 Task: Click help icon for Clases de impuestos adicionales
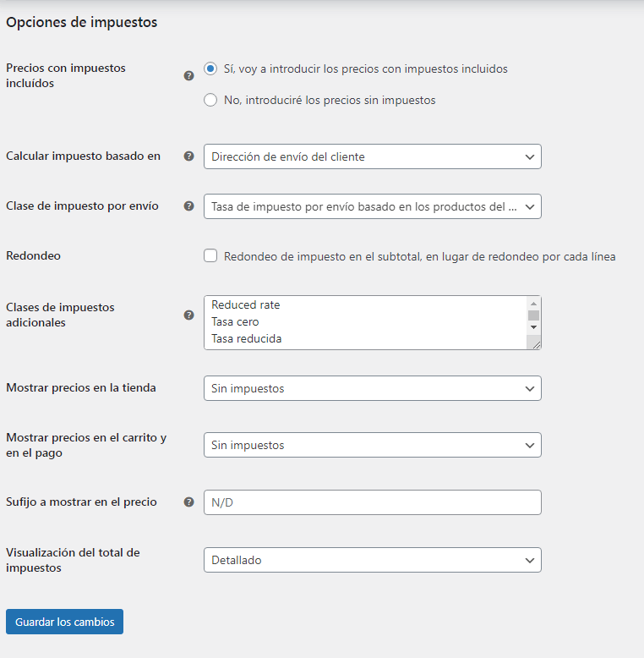pos(189,315)
